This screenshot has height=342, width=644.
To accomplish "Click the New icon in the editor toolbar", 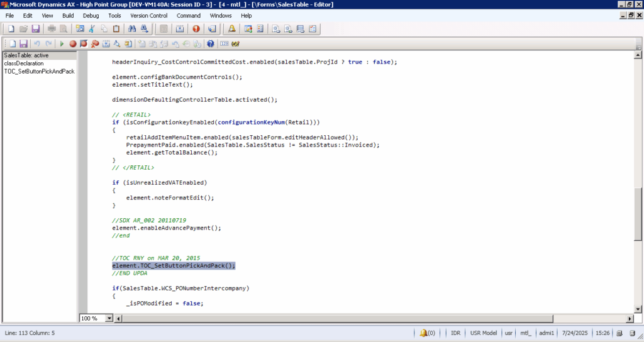I will point(13,43).
